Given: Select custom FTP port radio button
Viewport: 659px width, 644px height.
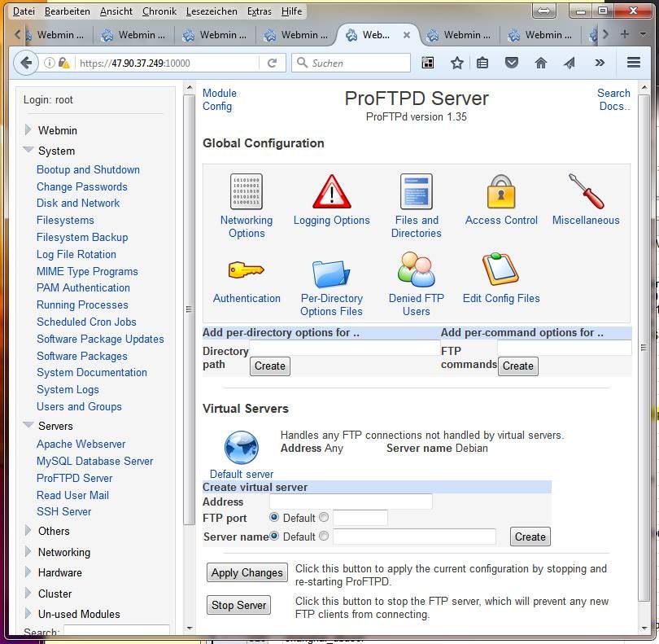Looking at the screenshot, I should tap(324, 517).
